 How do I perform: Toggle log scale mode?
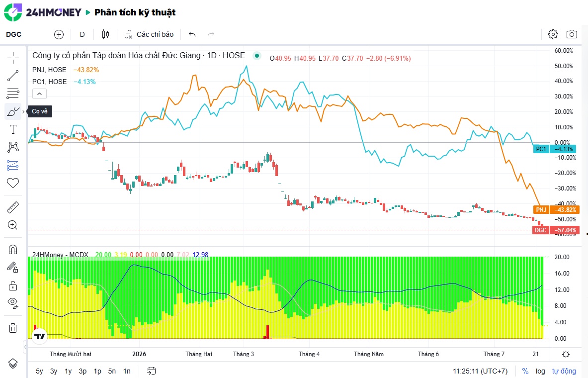tap(540, 371)
